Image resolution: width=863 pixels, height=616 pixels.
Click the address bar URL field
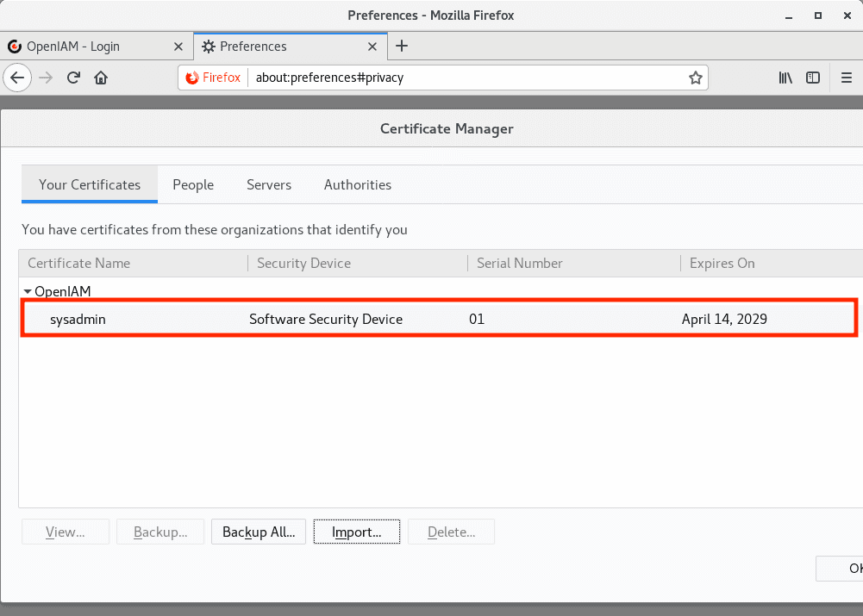(x=466, y=78)
